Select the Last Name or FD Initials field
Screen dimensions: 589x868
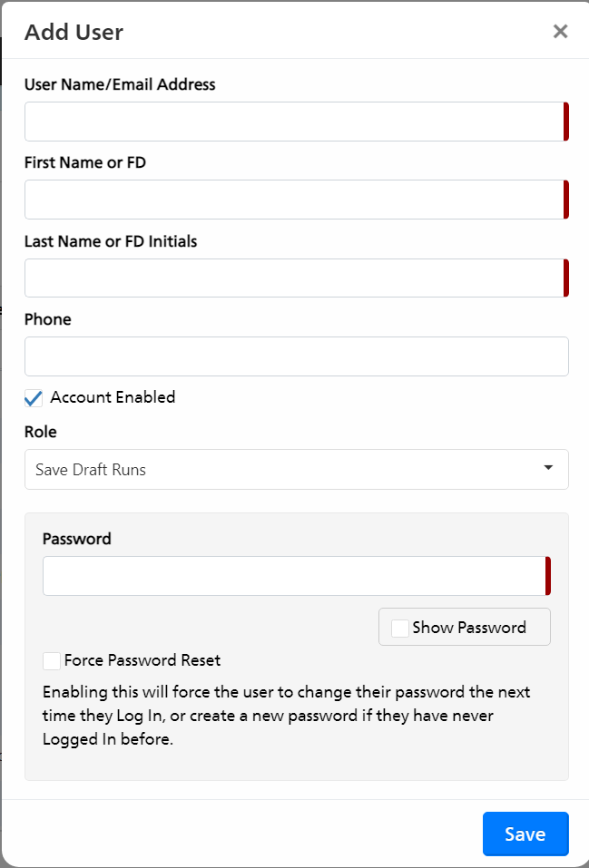[297, 278]
